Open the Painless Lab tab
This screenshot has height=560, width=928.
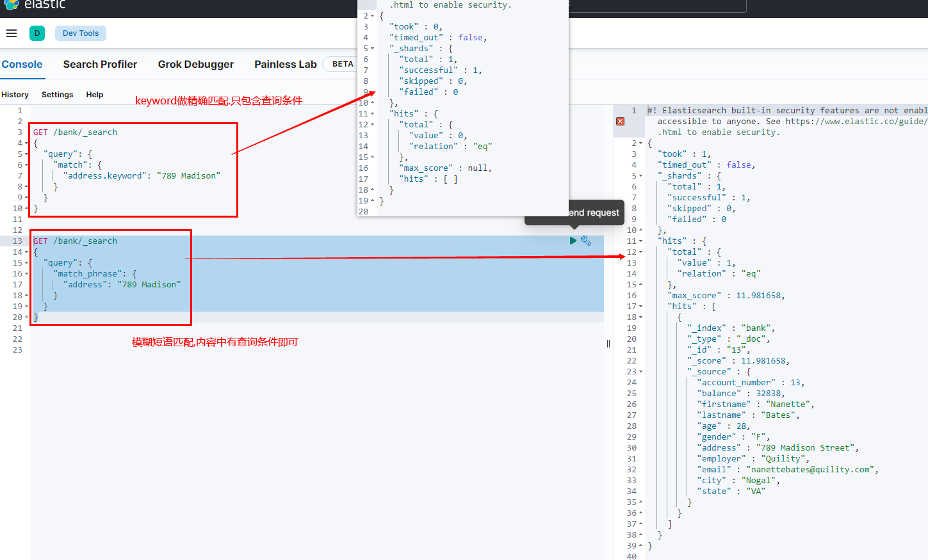(x=286, y=64)
